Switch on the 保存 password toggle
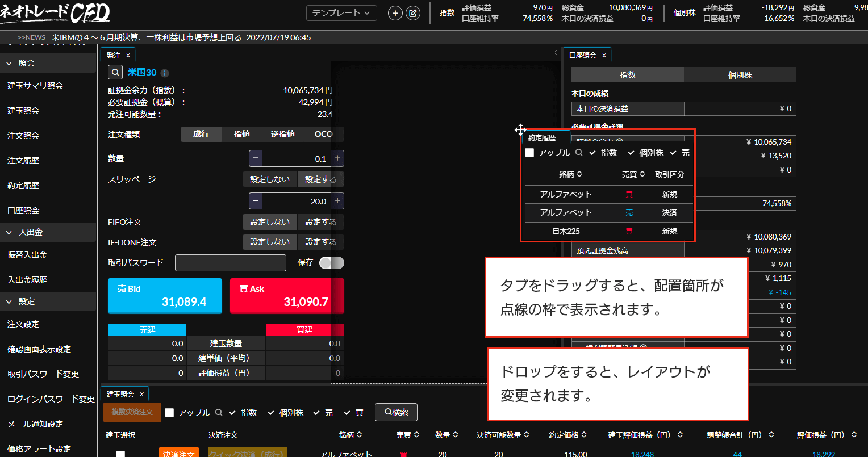The width and height of the screenshot is (868, 457). [332, 263]
